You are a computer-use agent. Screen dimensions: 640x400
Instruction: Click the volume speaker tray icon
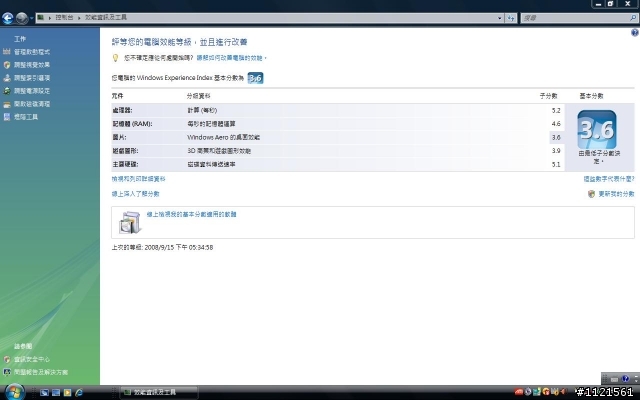(x=564, y=392)
